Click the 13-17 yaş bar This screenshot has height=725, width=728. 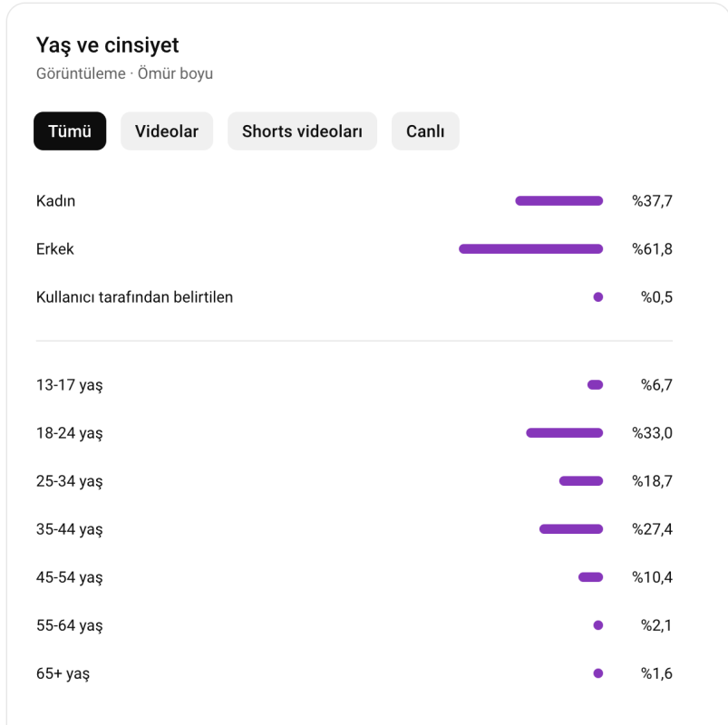pos(596,385)
